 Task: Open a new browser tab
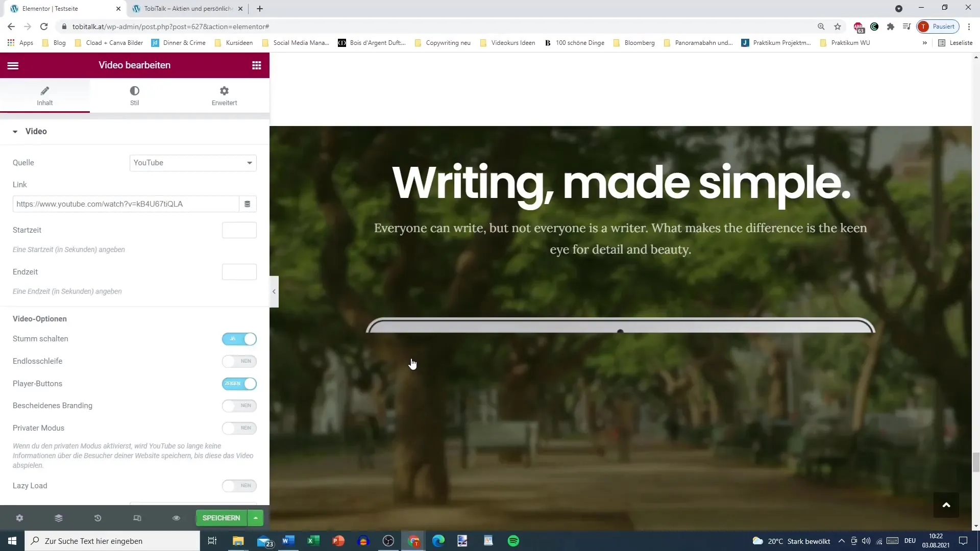pyautogui.click(x=260, y=9)
